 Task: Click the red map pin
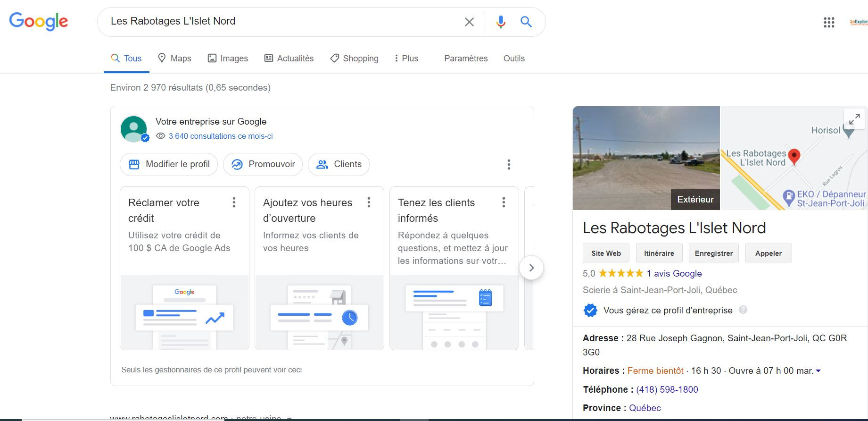point(794,157)
